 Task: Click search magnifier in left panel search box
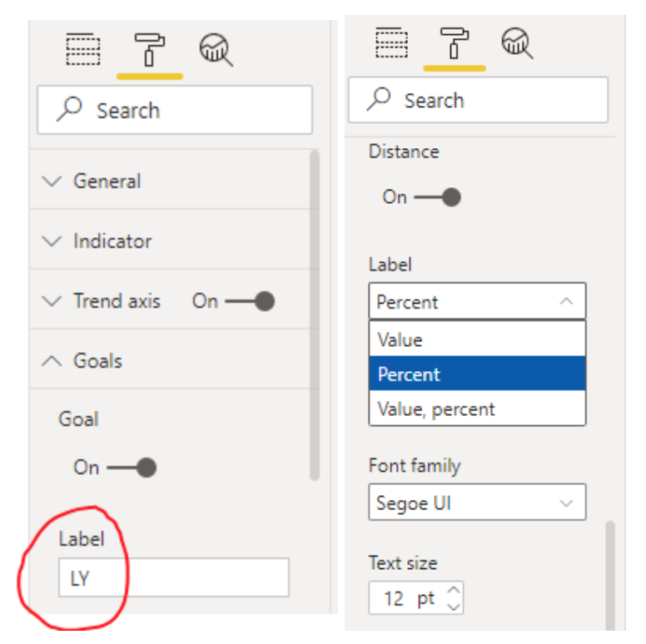(69, 109)
